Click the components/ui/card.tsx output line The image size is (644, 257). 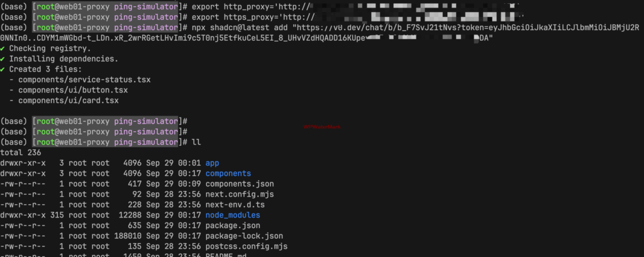tap(64, 101)
